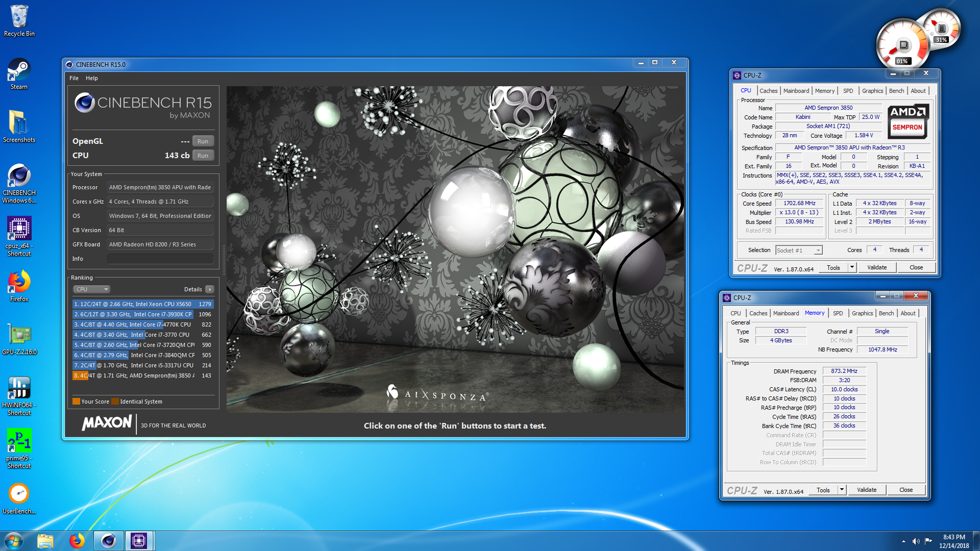The width and height of the screenshot is (980, 551).
Task: Switch to Caches tab in upper CPU-Z
Action: (x=768, y=91)
